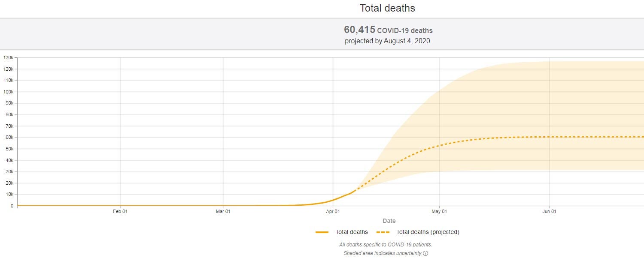Click the 100k y-axis label
The height and width of the screenshot is (258, 644).
(x=8, y=92)
